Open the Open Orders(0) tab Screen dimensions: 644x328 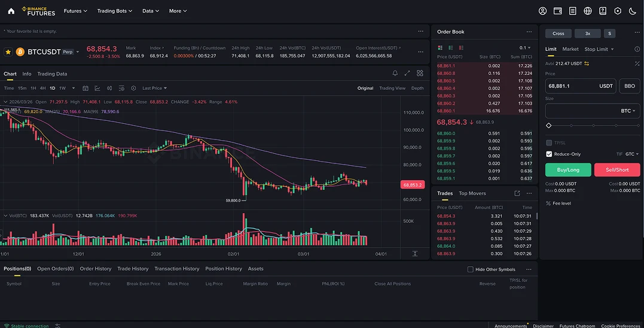(56, 269)
